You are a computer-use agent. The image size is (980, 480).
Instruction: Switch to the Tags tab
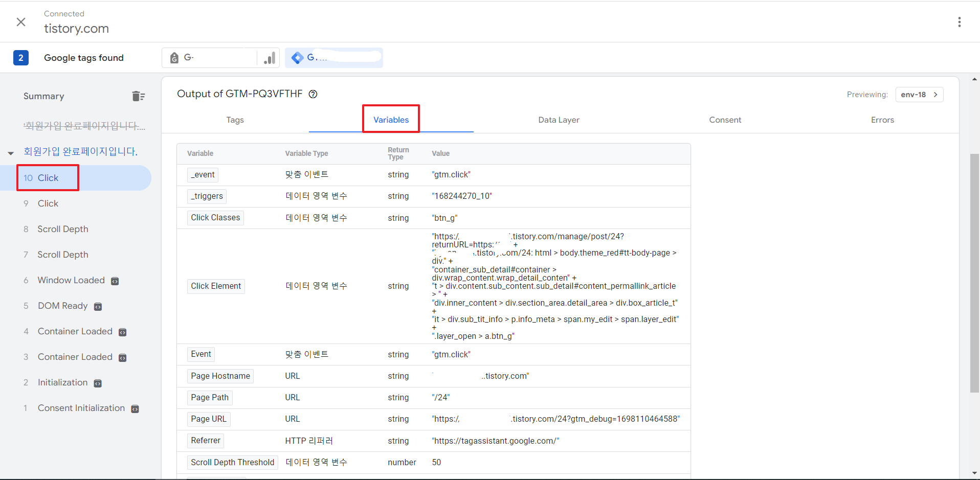pyautogui.click(x=235, y=120)
